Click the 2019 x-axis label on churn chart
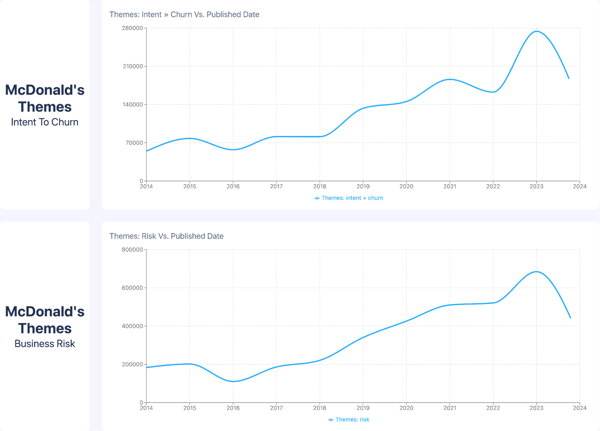The width and height of the screenshot is (600, 431). [x=363, y=187]
